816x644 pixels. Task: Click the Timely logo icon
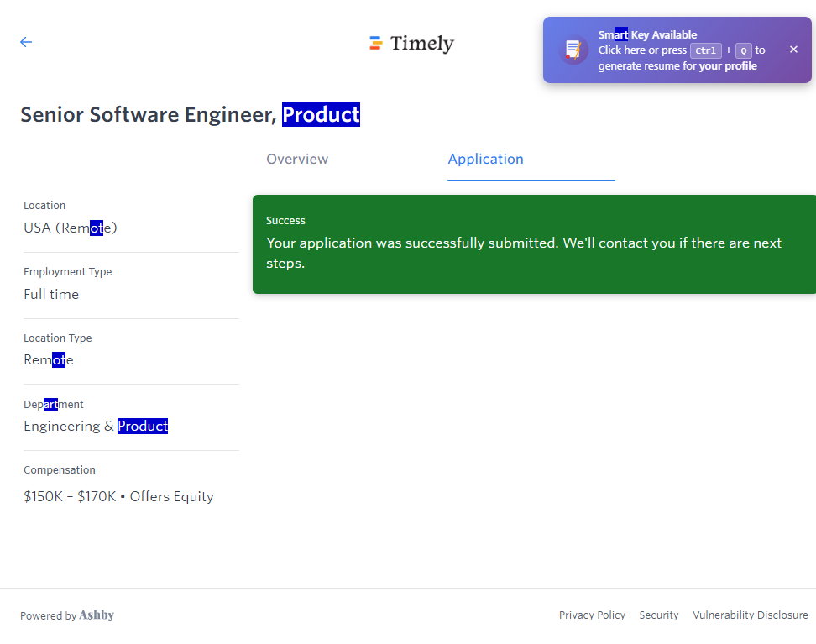tap(376, 44)
